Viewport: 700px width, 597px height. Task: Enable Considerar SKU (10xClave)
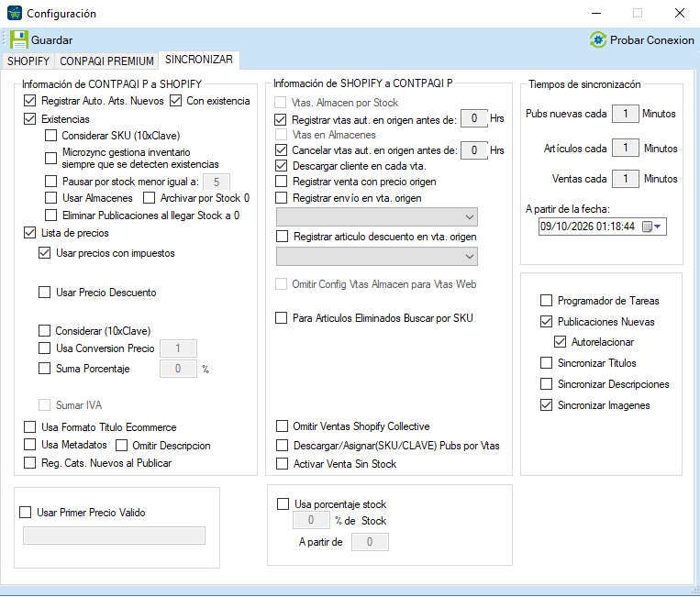pyautogui.click(x=50, y=135)
